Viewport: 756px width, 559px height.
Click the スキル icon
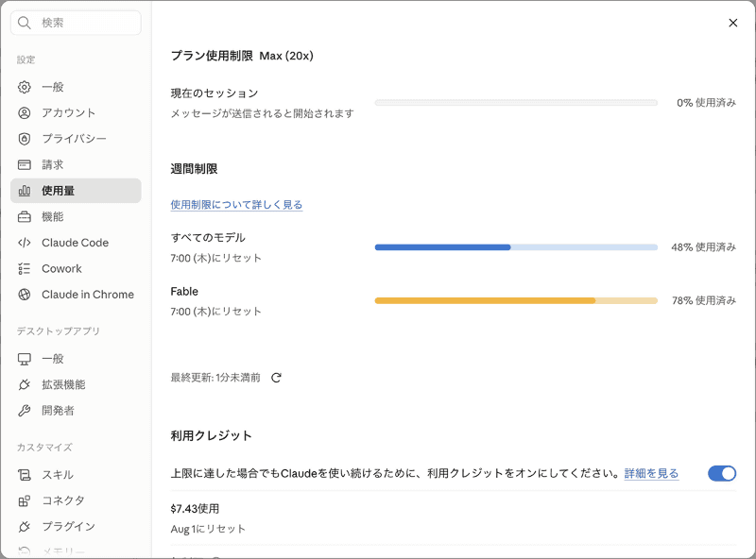click(25, 475)
